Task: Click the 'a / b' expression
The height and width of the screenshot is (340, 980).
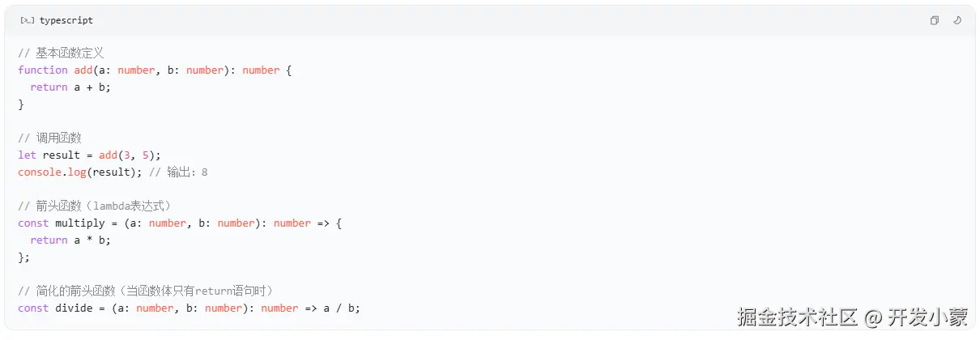Action: point(341,308)
